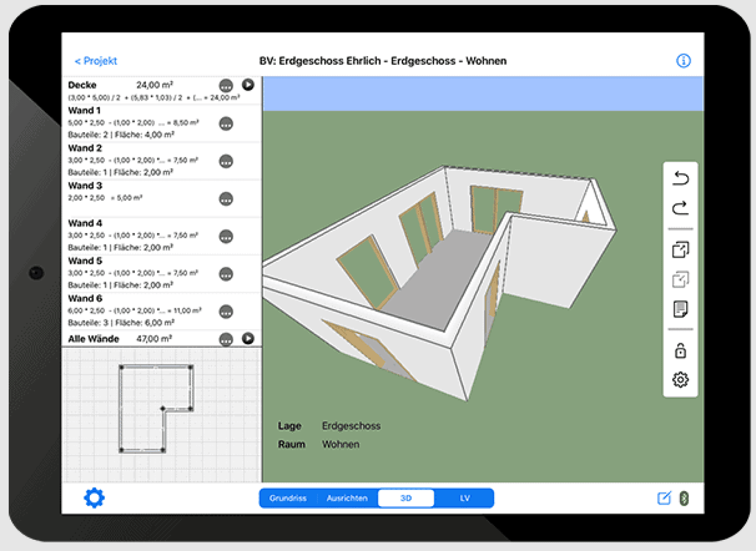Click the Alle Wände label
756x551 pixels.
[x=93, y=339]
